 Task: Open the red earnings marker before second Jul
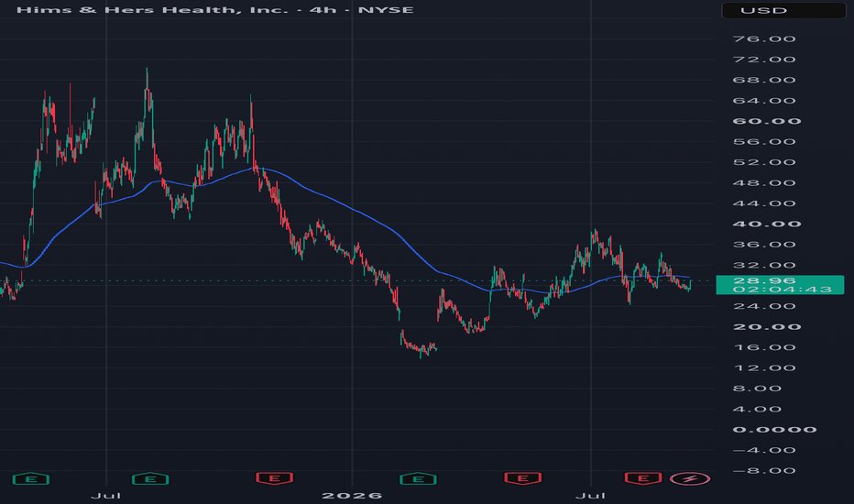coord(522,478)
